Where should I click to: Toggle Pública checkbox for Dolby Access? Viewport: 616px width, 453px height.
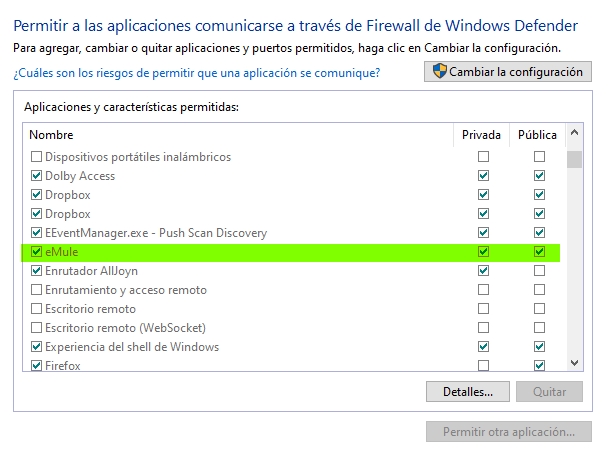pyautogui.click(x=539, y=176)
